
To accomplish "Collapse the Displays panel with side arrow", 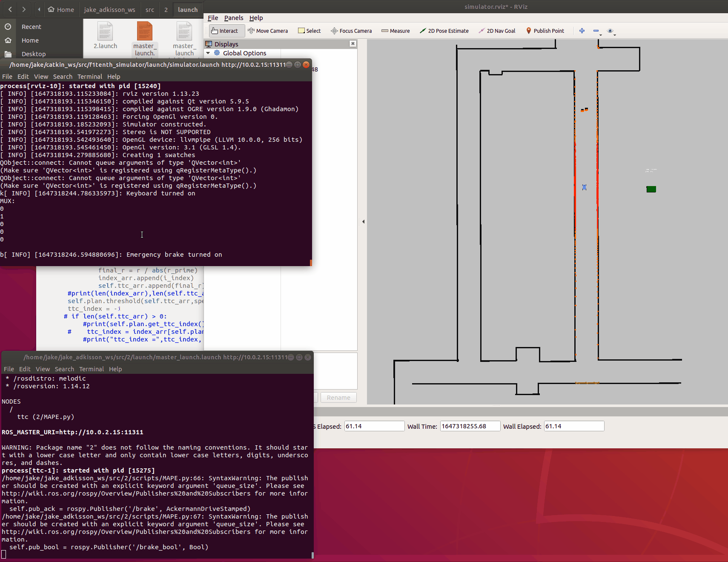I will [x=363, y=221].
